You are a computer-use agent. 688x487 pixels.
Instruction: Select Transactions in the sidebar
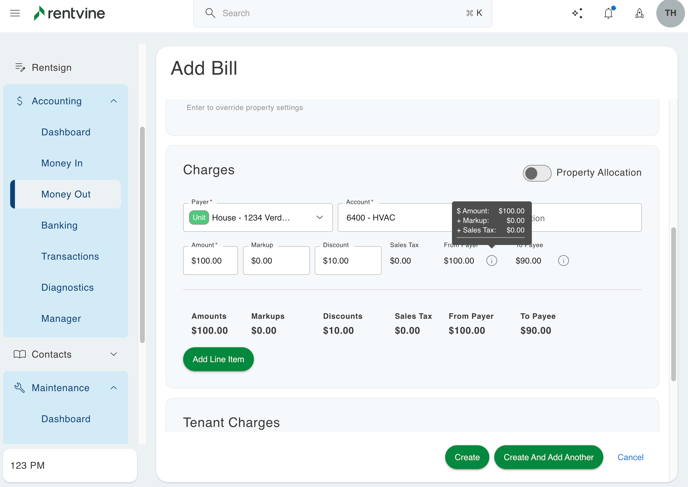(70, 256)
